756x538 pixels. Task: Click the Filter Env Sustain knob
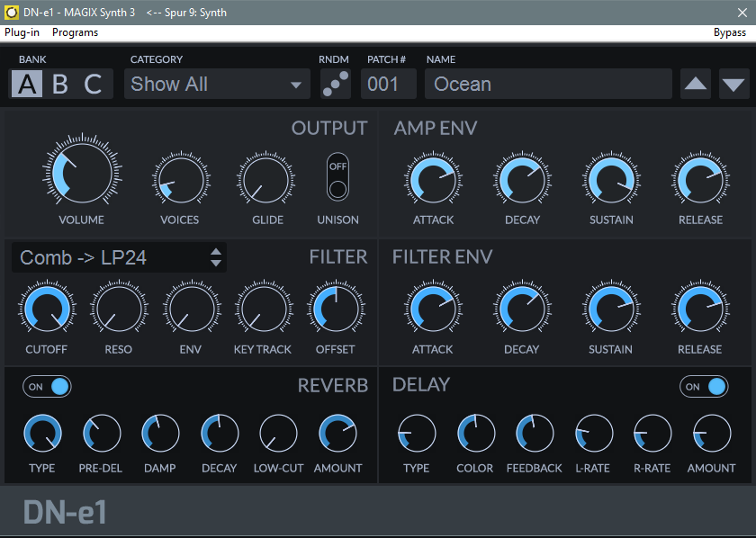point(611,309)
